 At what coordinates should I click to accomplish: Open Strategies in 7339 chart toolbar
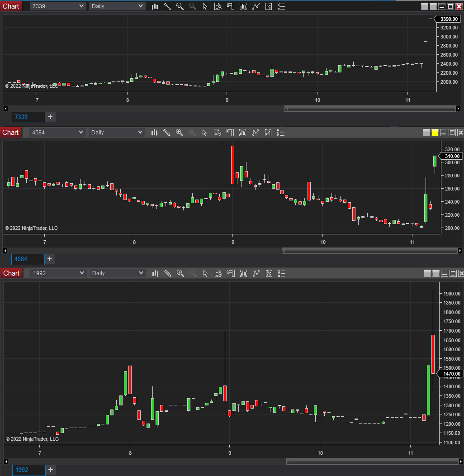[269, 6]
